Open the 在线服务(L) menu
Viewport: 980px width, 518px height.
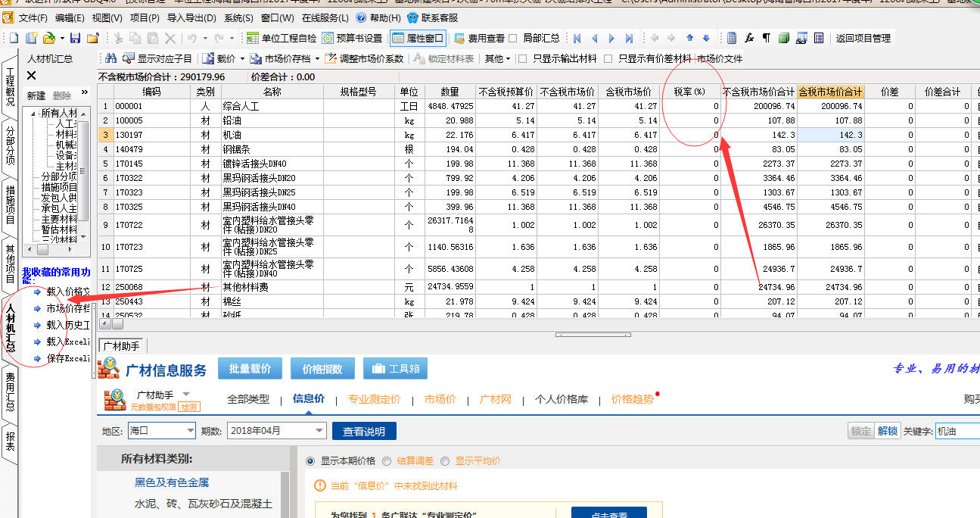coord(325,17)
